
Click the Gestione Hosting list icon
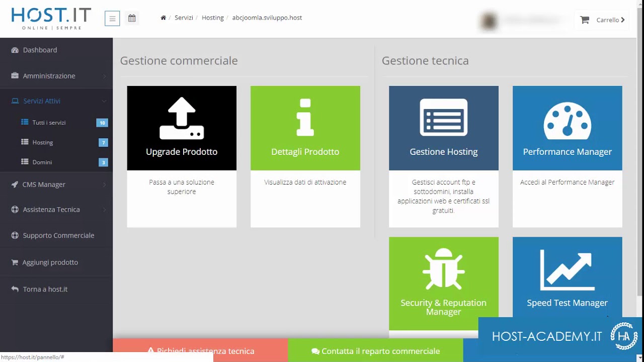[443, 118]
